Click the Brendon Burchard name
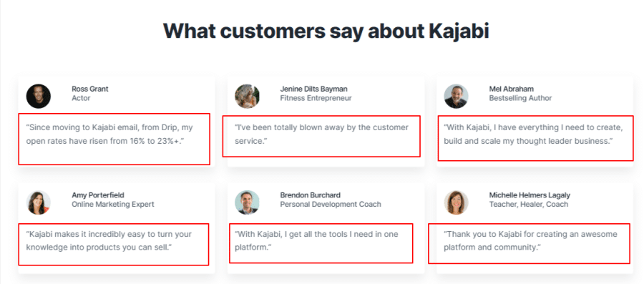 click(x=310, y=195)
